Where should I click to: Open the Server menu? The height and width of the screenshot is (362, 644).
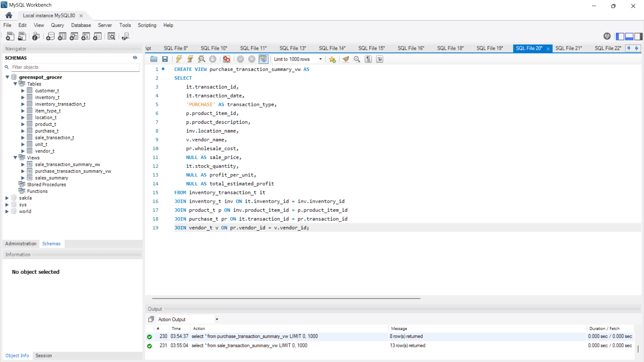(105, 25)
